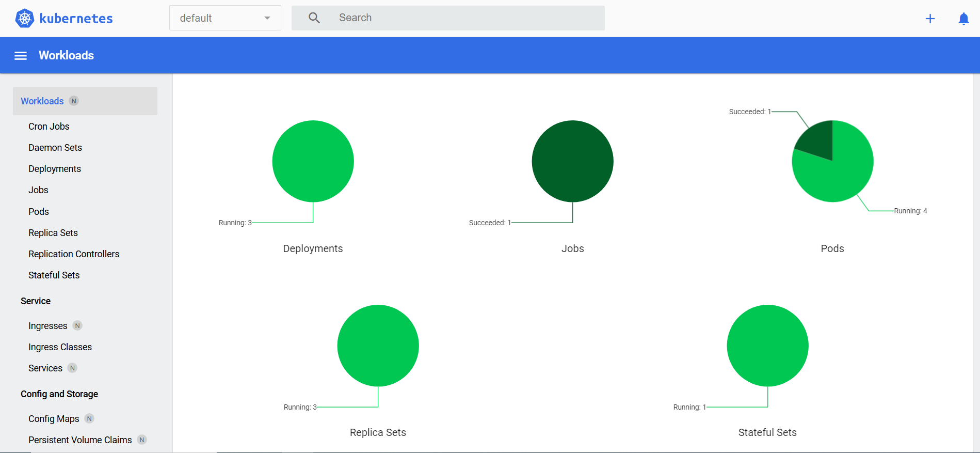
Task: Click the Pods chart title
Action: point(832,248)
